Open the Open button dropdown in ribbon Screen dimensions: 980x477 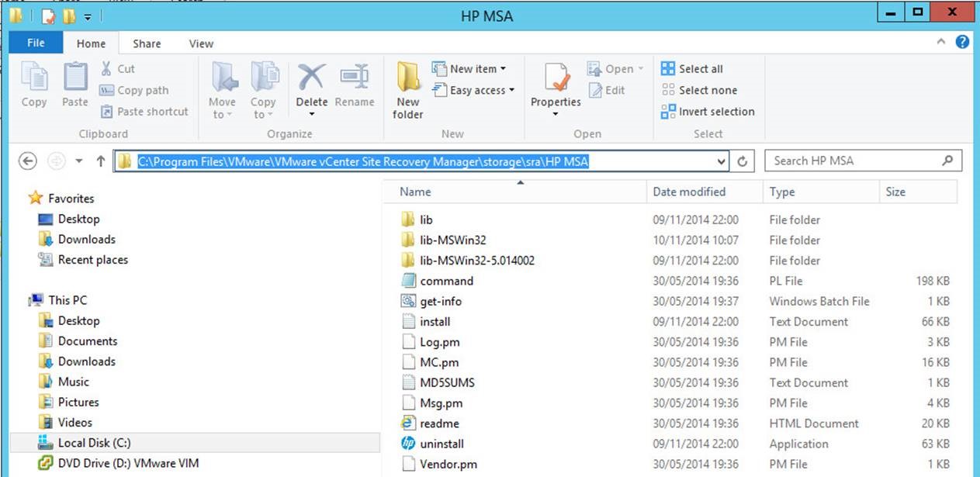pos(616,69)
